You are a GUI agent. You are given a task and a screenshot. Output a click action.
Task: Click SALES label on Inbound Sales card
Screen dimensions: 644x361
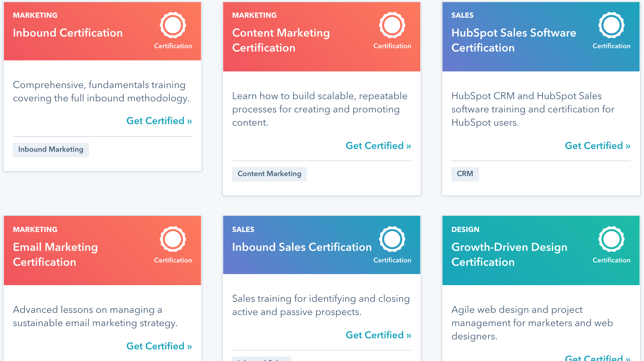click(243, 230)
